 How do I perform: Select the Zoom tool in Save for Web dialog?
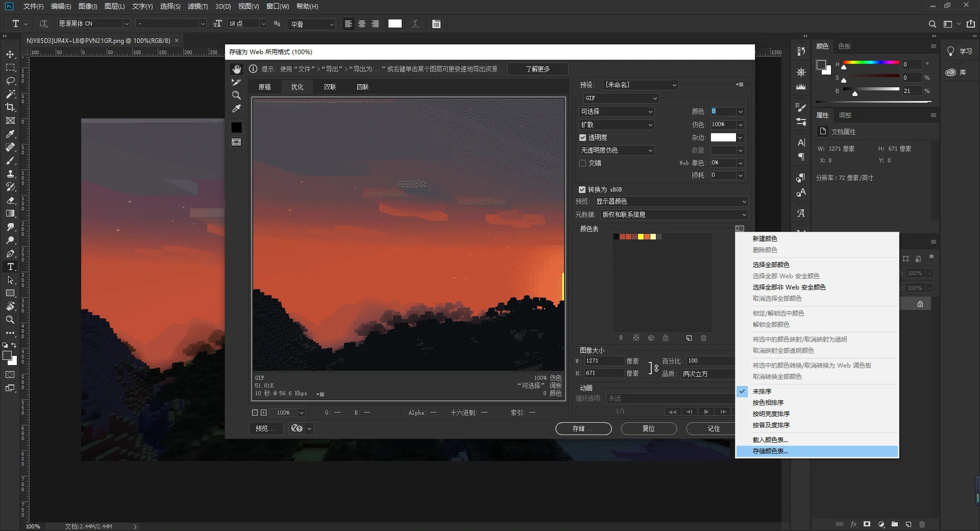pos(236,95)
